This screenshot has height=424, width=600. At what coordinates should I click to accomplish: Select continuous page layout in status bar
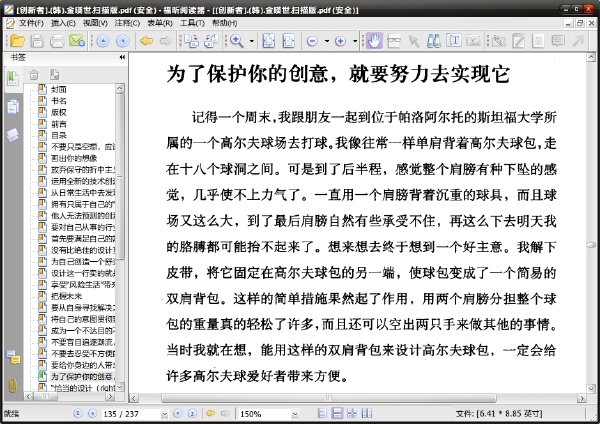tap(337, 413)
